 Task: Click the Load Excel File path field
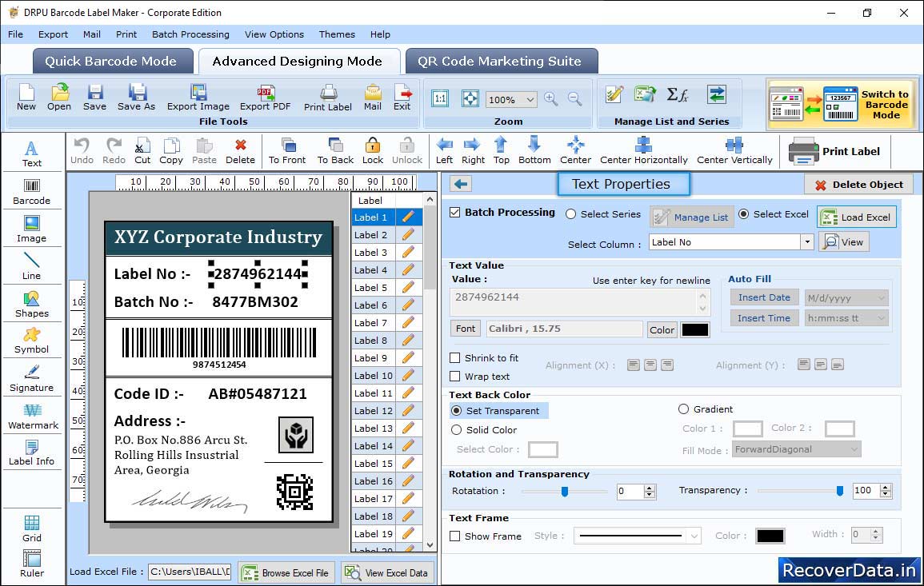[189, 572]
